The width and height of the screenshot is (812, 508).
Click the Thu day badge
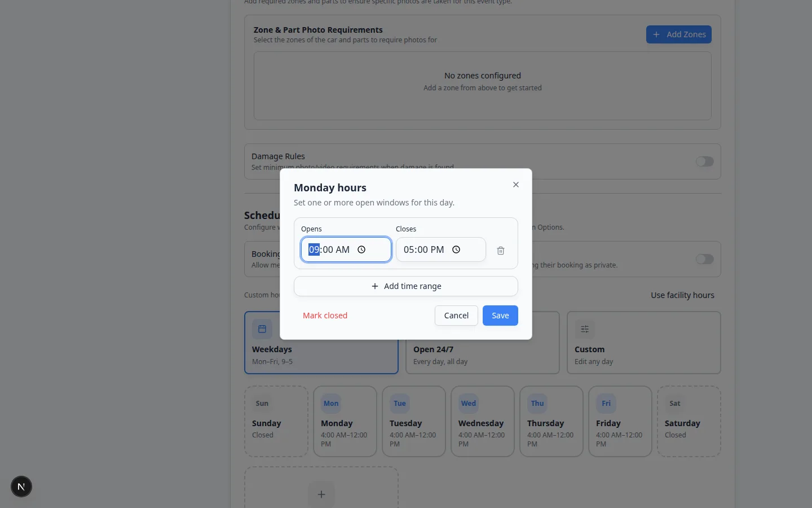point(537,404)
